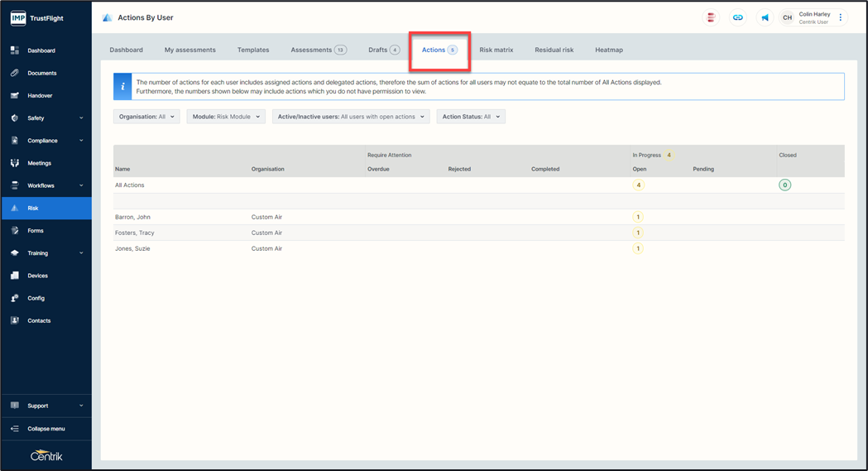Click the Dashboard icon in sidebar
The height and width of the screenshot is (471, 868).
15,50
